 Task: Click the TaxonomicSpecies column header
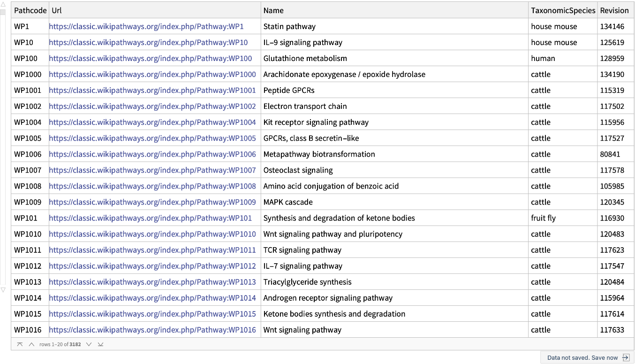[563, 10]
